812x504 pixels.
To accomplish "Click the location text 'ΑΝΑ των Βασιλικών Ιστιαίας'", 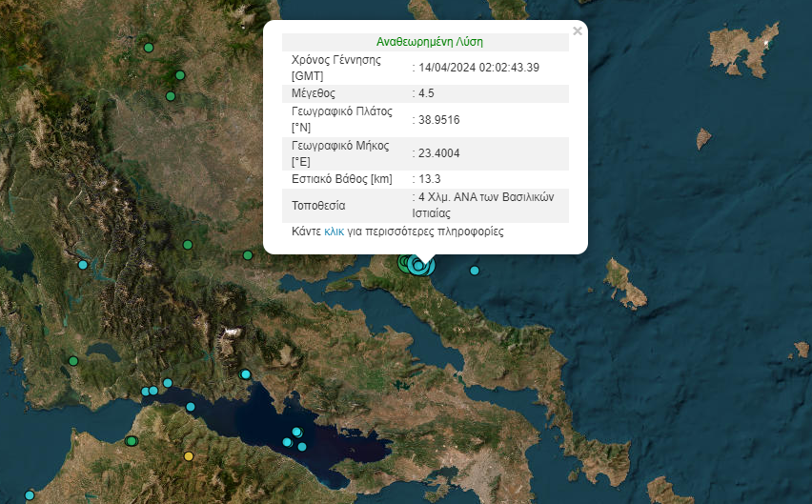I will coord(488,205).
